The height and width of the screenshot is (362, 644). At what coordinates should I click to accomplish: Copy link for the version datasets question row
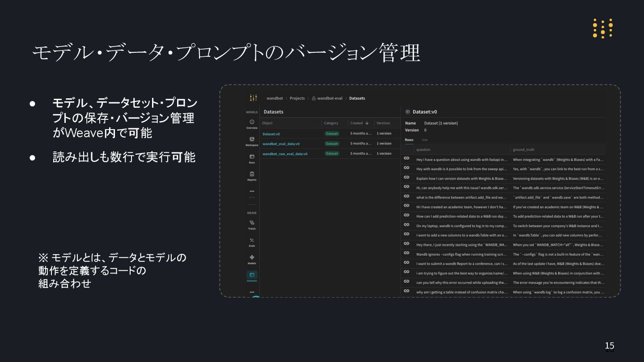407,177
